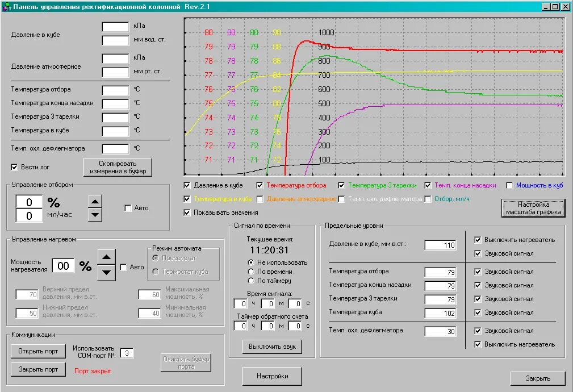Click Давление в кубе мм вод. ст. field
This screenshot has width=573, height=392.
coord(115,40)
